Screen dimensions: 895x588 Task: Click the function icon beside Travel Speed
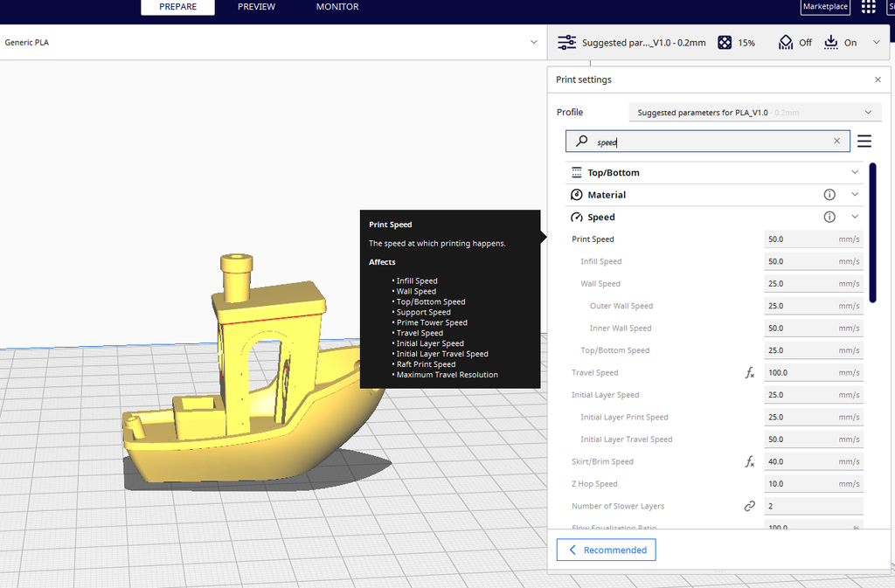(x=749, y=372)
